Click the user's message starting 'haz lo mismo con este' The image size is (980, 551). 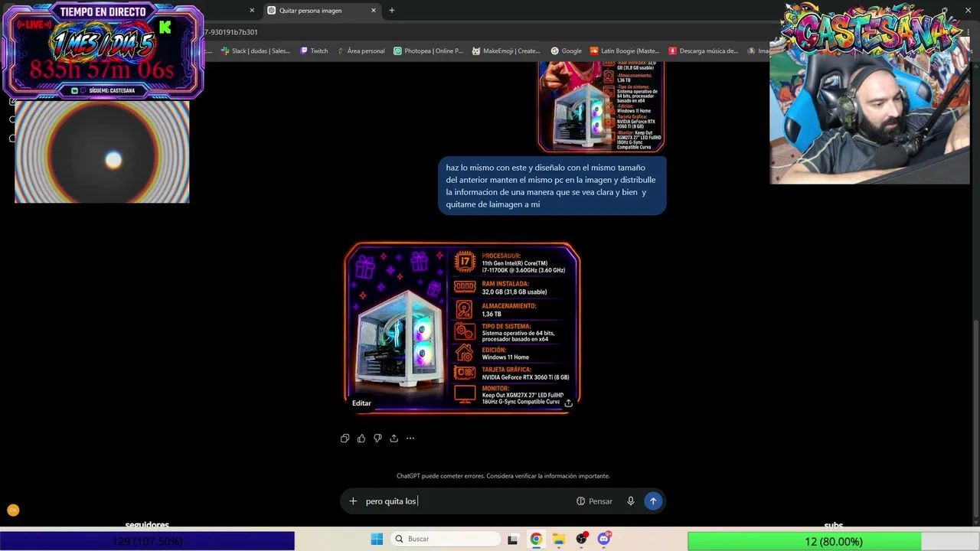[552, 186]
